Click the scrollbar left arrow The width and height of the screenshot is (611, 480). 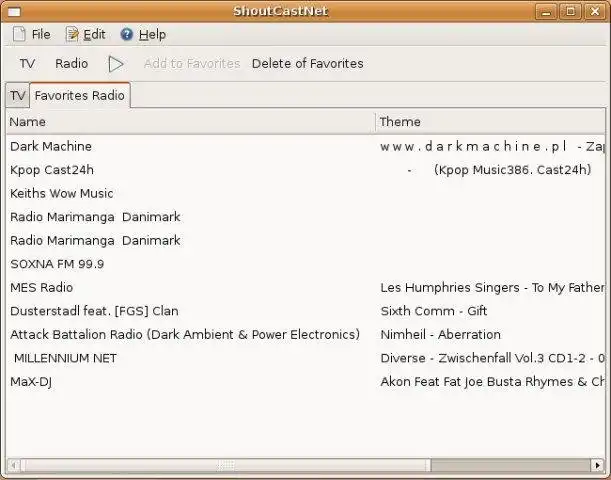pyautogui.click(x=14, y=465)
